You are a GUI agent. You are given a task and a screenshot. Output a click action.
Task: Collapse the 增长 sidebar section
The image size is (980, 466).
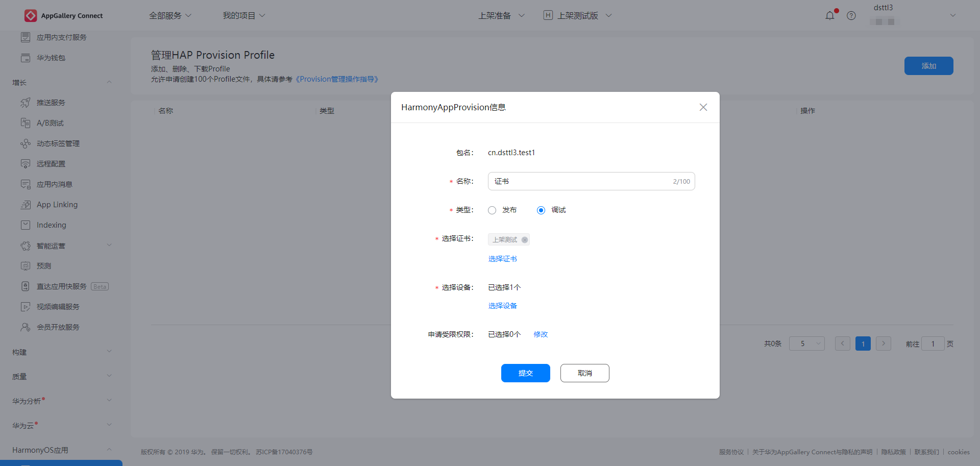[x=109, y=82]
